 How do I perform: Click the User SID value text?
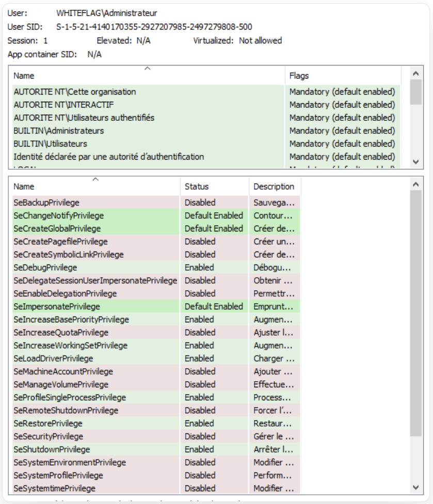click(154, 27)
